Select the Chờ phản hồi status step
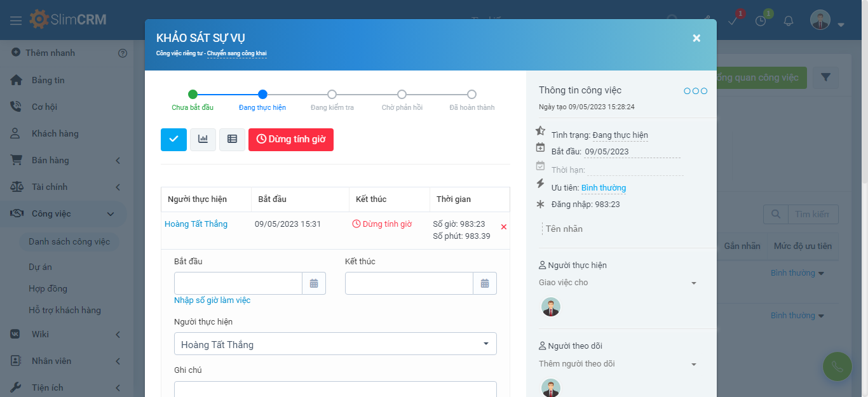The width and height of the screenshot is (868, 397). pyautogui.click(x=402, y=95)
